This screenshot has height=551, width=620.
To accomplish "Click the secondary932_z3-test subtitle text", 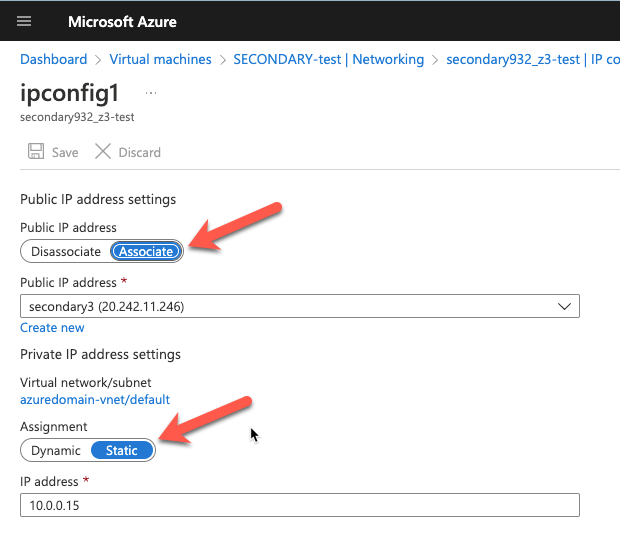I will pos(77,117).
